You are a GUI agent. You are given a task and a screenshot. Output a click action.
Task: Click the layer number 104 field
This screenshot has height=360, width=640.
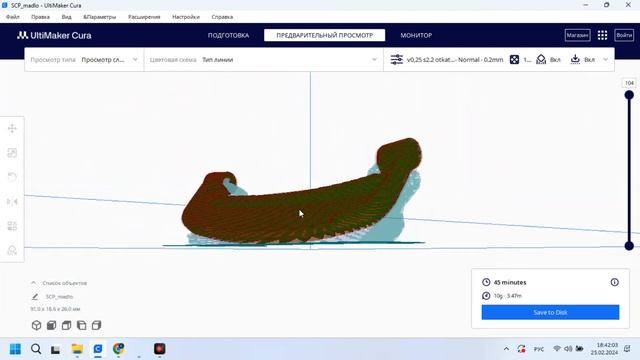[629, 83]
